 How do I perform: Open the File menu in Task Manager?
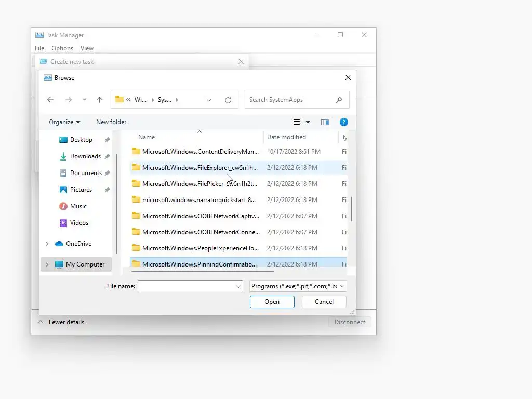pos(39,48)
